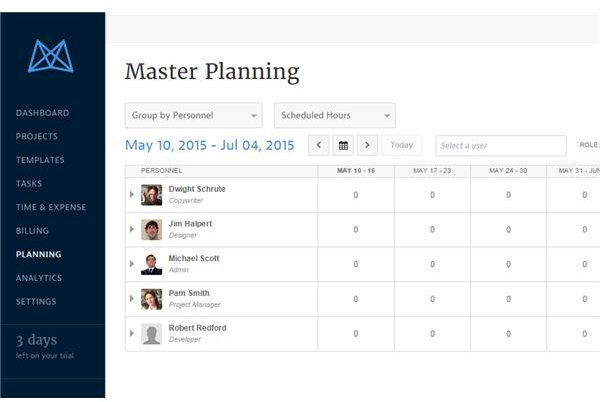600x402 pixels.
Task: Select Planning in the sidebar
Action: tap(39, 254)
